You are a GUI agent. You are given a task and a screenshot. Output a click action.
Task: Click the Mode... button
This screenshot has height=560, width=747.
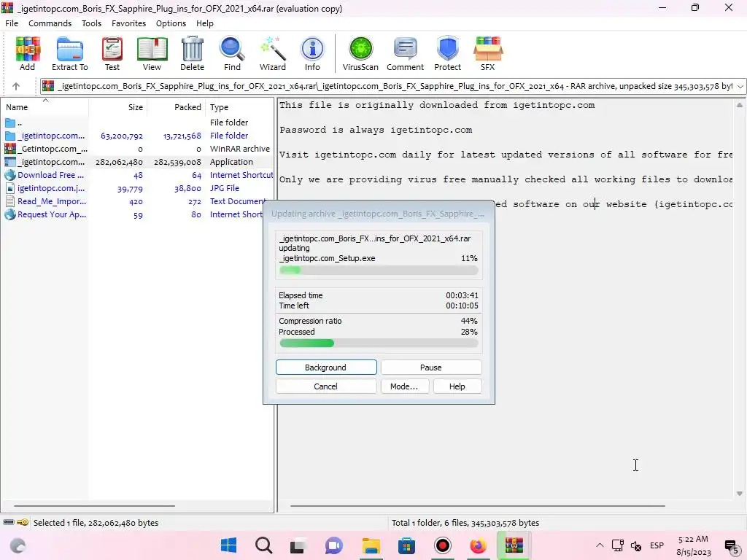[404, 386]
